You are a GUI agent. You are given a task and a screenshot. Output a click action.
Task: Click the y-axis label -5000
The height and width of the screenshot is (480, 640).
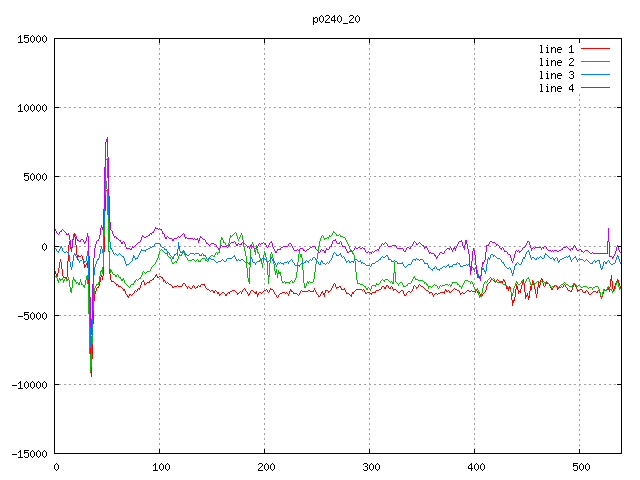point(32,316)
